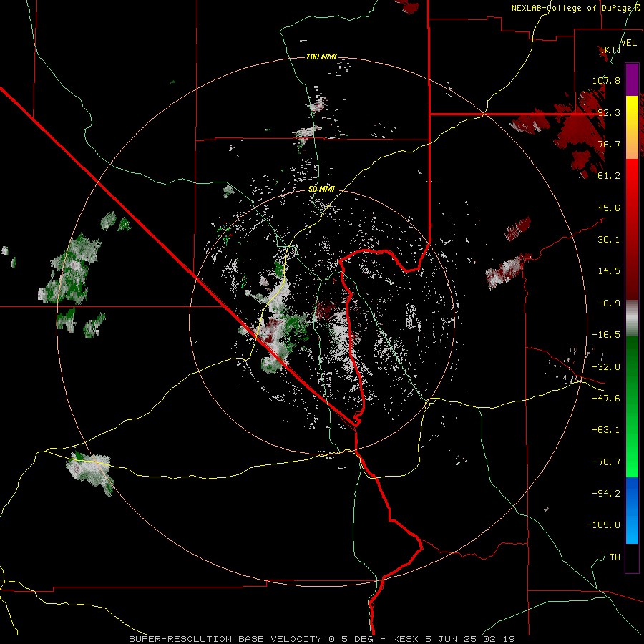
Task: Select the 92.3 legend value
Action: pos(609,112)
